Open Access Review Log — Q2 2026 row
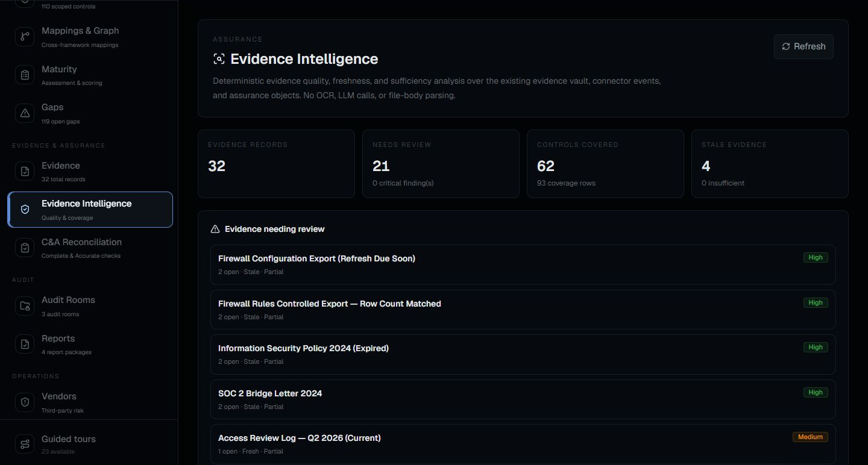Screen dimensions: 868x465 tap(523, 444)
